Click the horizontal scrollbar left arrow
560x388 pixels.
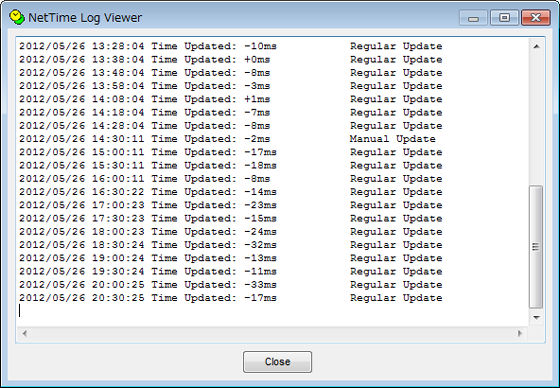click(24, 333)
